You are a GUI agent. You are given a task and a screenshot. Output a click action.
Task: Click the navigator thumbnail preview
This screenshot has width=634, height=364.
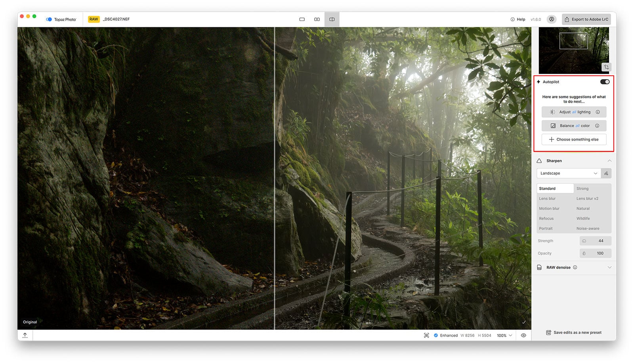pos(574,50)
